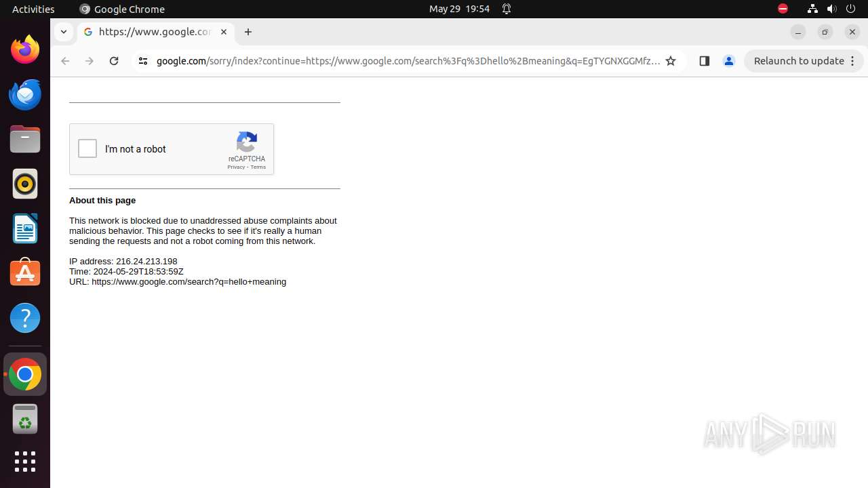Reload the current page
Image resolution: width=868 pixels, height=488 pixels.
point(114,61)
